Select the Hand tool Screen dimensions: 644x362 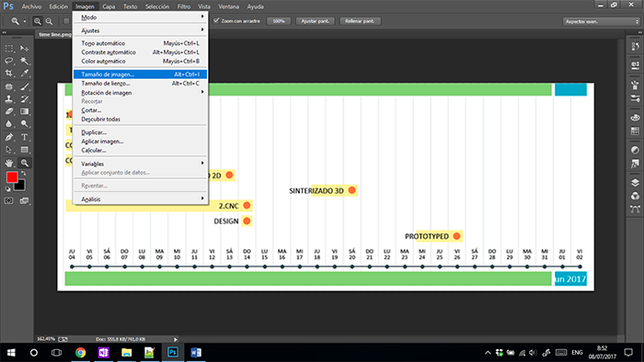pyautogui.click(x=8, y=163)
